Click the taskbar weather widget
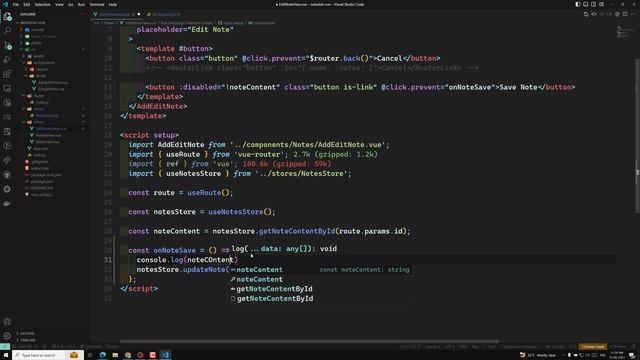 [538, 355]
